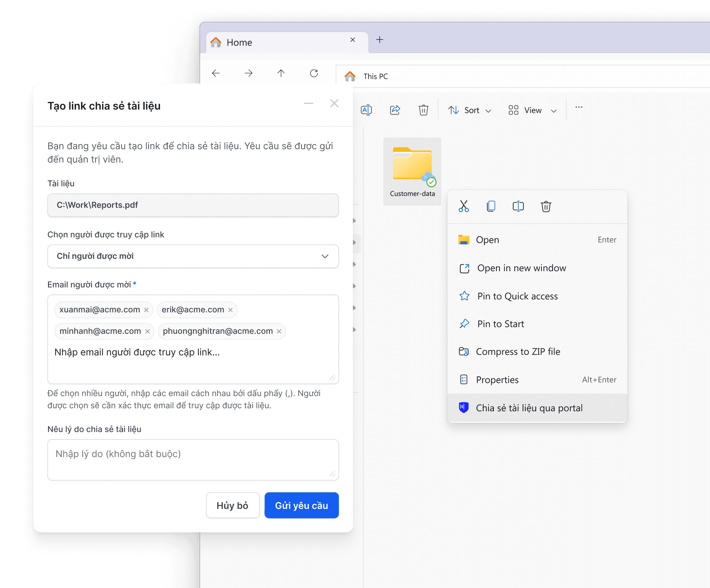Click the Refresh icon in navigation bar
This screenshot has width=710, height=588.
click(314, 73)
